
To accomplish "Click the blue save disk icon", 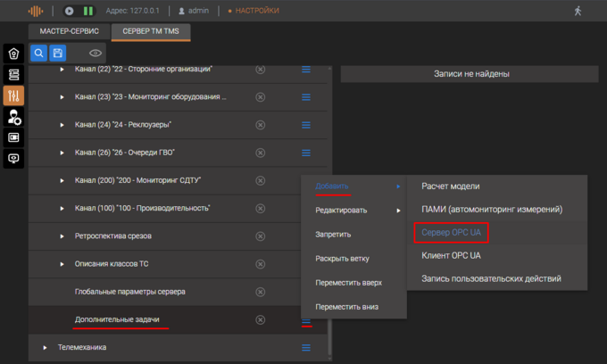I will 57,54.
